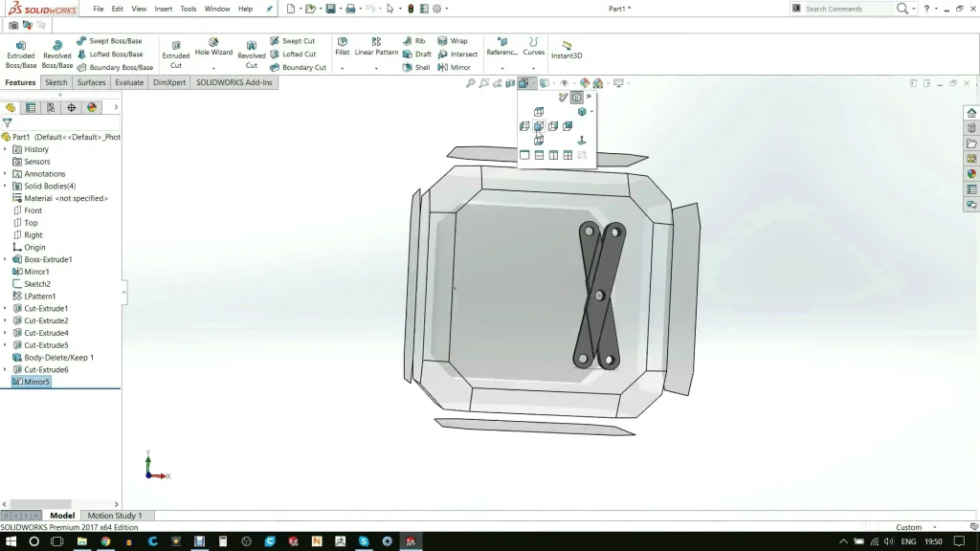Choose Two View Vertical viewport layout
The image size is (980, 551).
coord(553,155)
